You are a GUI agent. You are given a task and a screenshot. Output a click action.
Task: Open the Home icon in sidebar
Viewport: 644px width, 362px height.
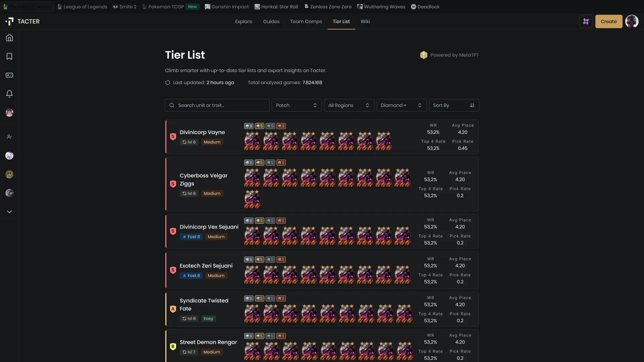pos(9,38)
